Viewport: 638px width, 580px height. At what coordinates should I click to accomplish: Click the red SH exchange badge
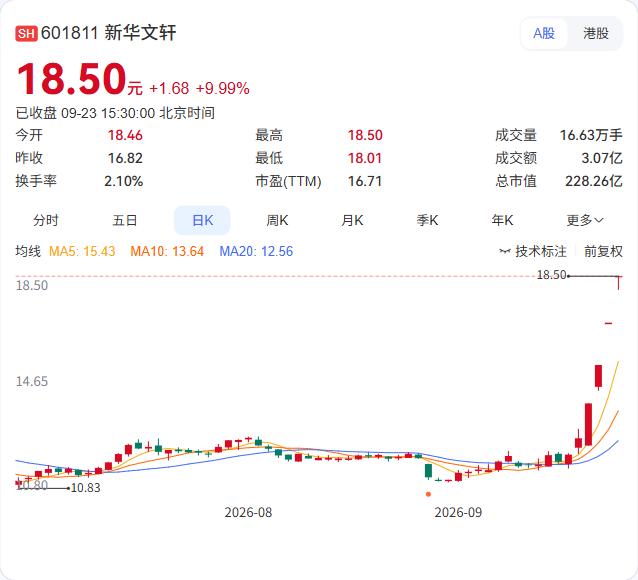point(26,33)
